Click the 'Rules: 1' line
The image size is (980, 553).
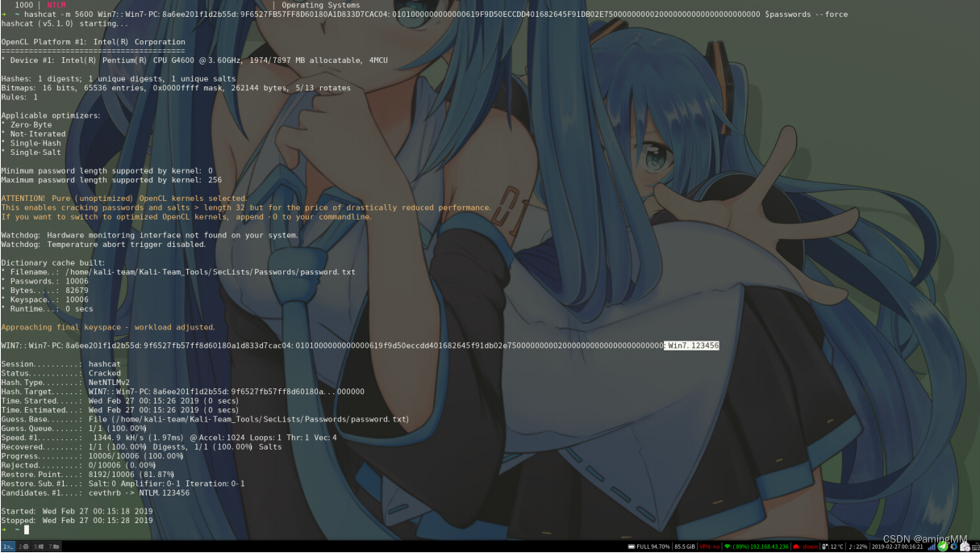(19, 97)
